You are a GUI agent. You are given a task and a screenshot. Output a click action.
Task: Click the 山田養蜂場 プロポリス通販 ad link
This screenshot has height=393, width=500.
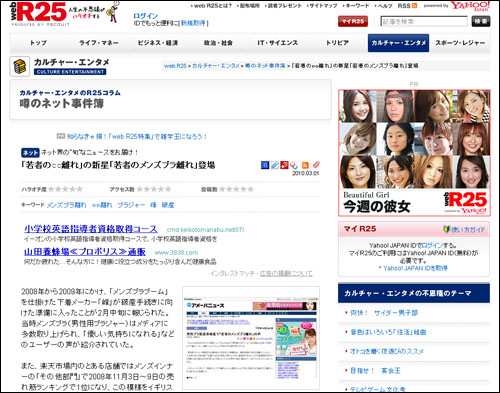85,252
